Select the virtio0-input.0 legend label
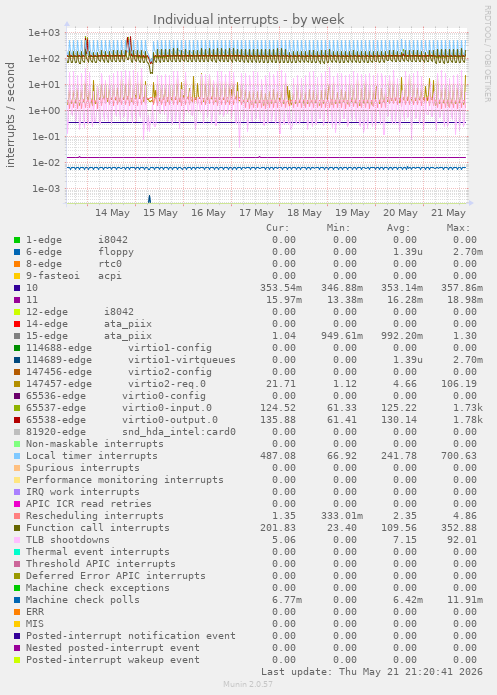The height and width of the screenshot is (695, 497). coord(119,408)
